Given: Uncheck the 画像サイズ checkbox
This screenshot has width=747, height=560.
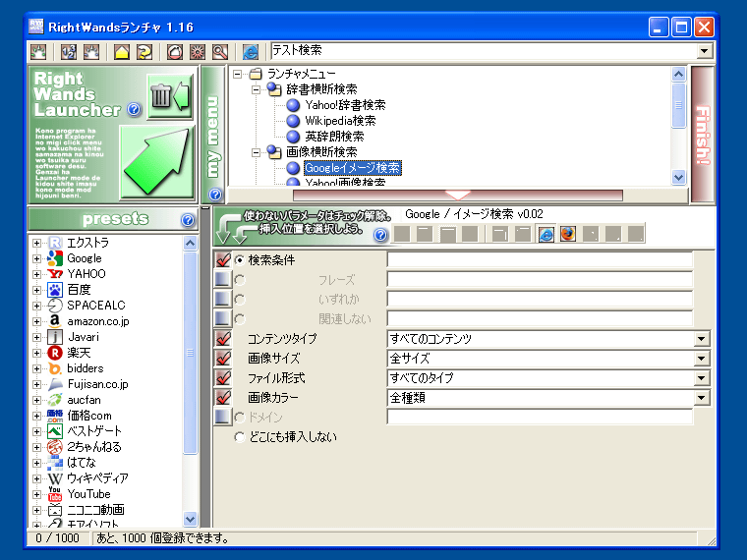Looking at the screenshot, I should point(222,358).
